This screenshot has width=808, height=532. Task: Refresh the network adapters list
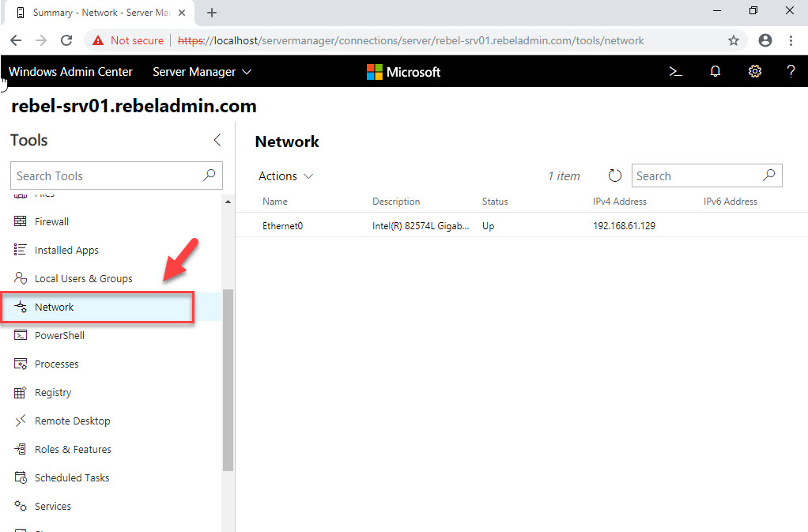coord(614,175)
